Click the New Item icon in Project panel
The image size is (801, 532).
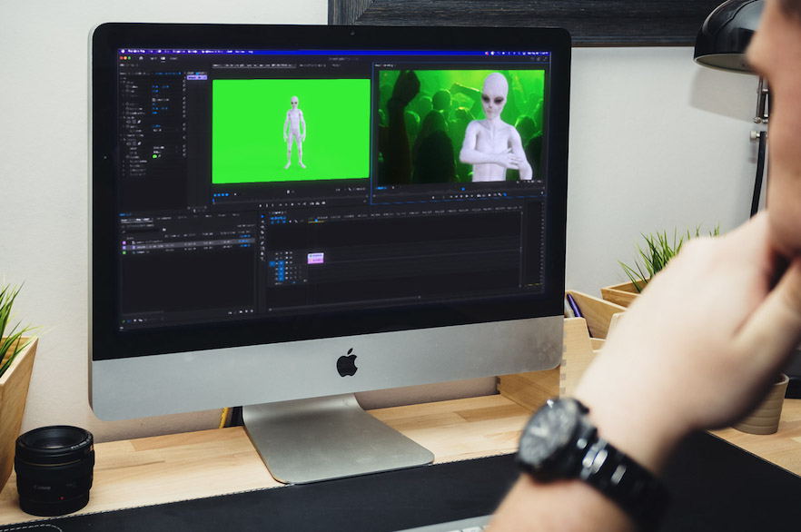pos(246,310)
